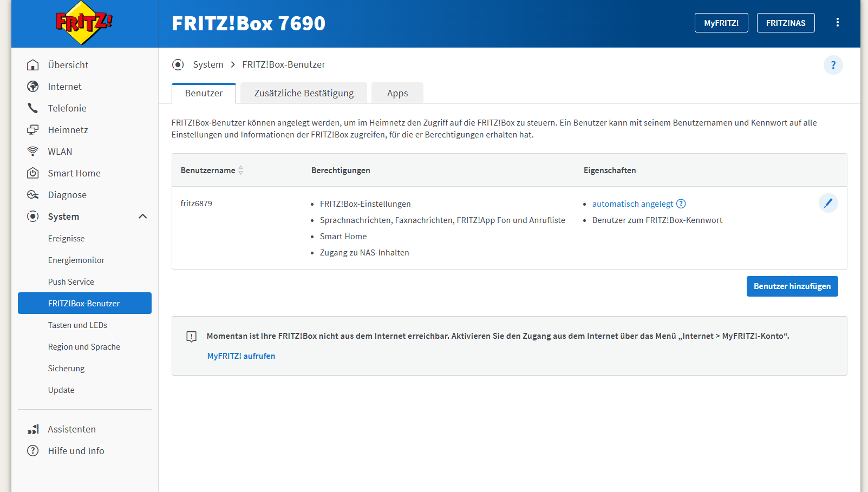The image size is (868, 492).
Task: Click the FRITZ! logo
Action: (x=84, y=23)
